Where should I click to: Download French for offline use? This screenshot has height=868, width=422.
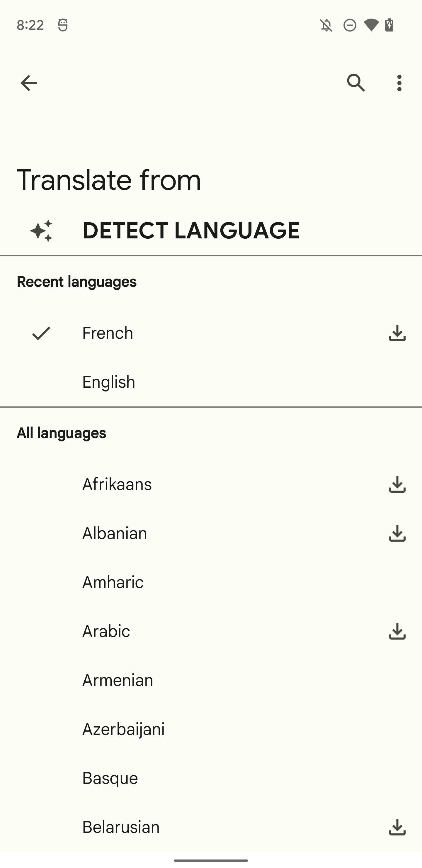[397, 333]
